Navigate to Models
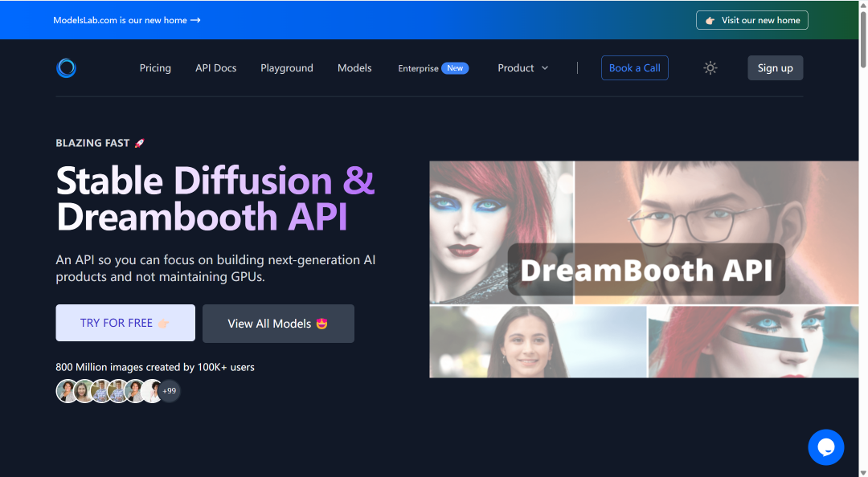 tap(355, 68)
